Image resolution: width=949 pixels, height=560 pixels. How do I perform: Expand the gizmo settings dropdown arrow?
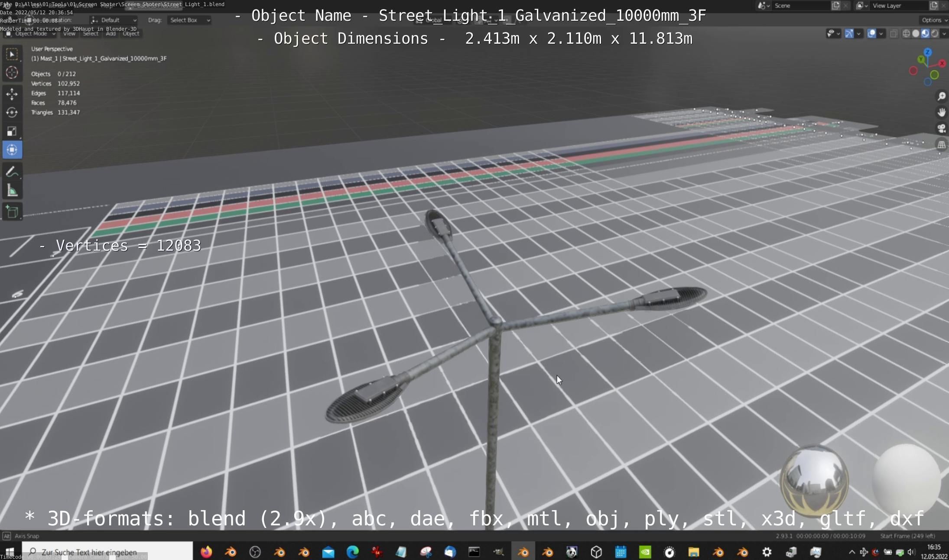pyautogui.click(x=858, y=33)
